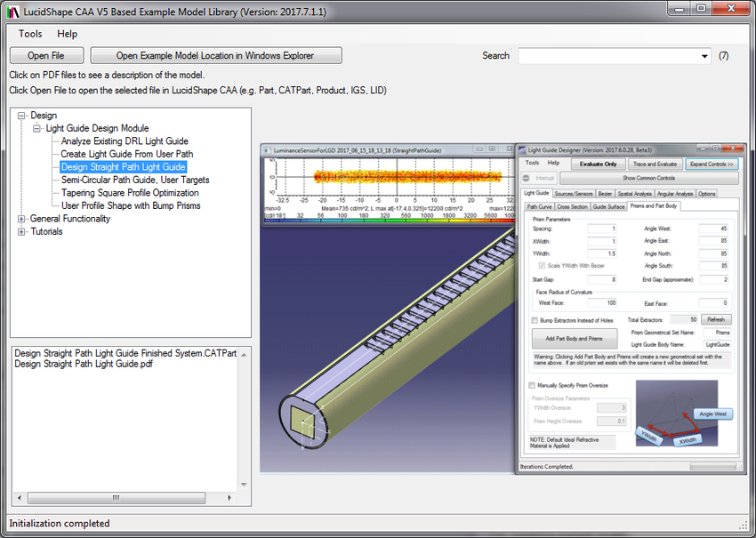
Task: Click Open Example Model Location in Windows Explorer
Action: point(215,56)
